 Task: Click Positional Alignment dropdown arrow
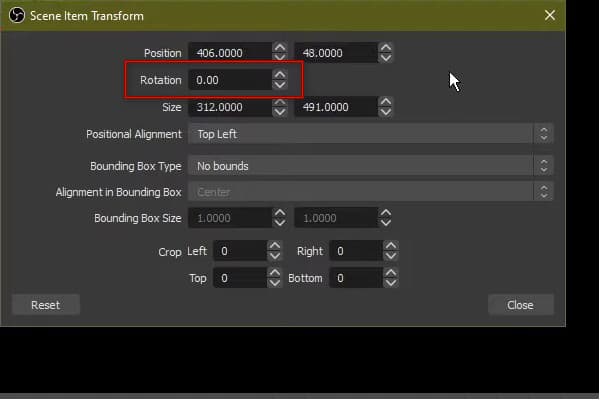544,134
